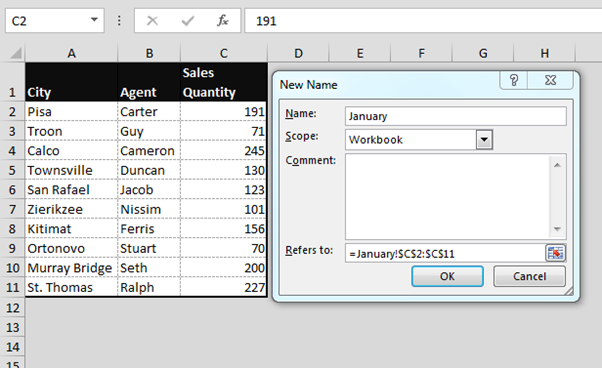Select the cell containing Townsville
This screenshot has width=602, height=368.
(71, 170)
